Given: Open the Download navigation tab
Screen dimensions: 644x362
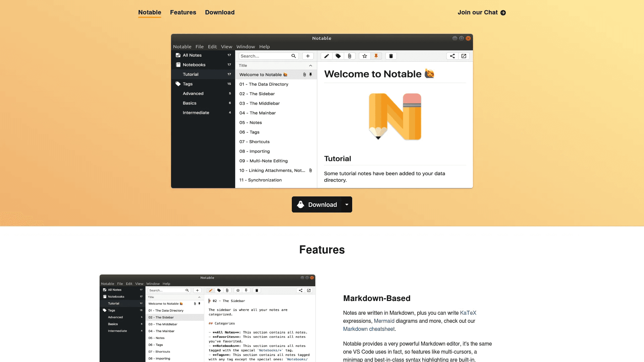Looking at the screenshot, I should coord(220,12).
